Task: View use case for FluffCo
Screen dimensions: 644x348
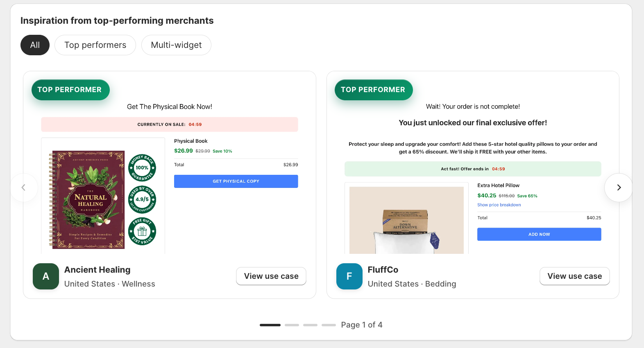Action: point(575,276)
